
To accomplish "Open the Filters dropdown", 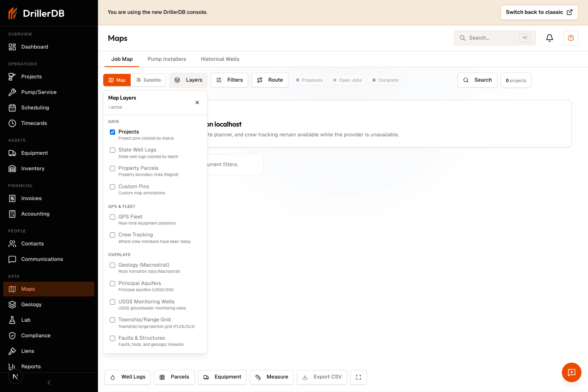I will click(x=229, y=80).
